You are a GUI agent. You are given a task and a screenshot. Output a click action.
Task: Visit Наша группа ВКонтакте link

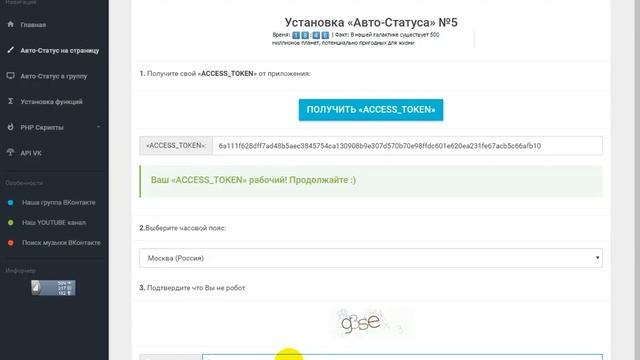(x=59, y=202)
